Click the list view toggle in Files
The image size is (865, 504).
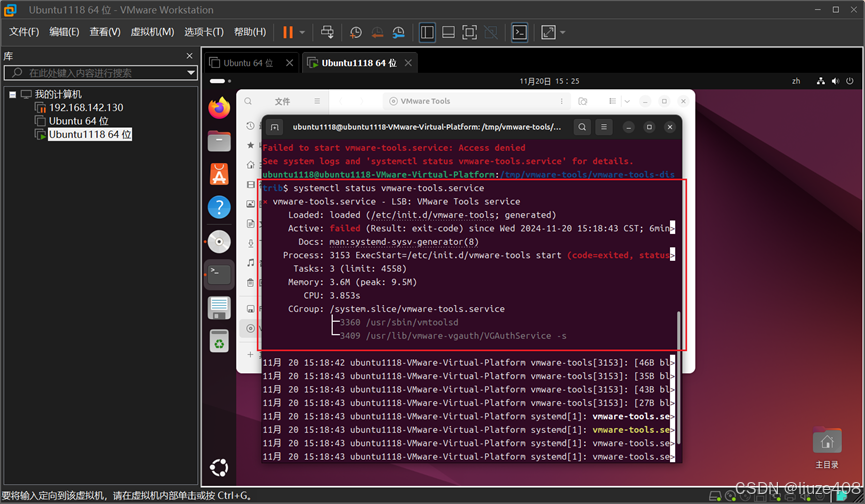coord(612,101)
